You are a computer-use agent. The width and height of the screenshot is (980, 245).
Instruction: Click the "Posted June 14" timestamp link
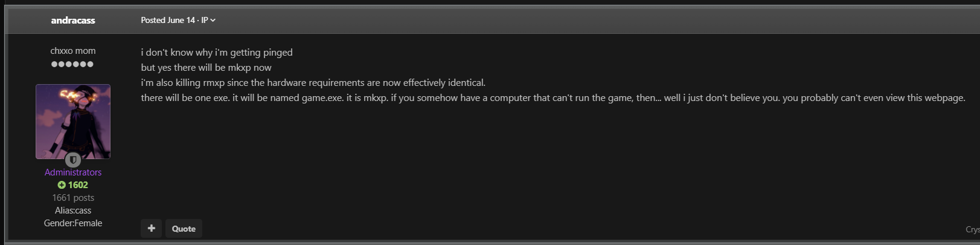(168, 20)
